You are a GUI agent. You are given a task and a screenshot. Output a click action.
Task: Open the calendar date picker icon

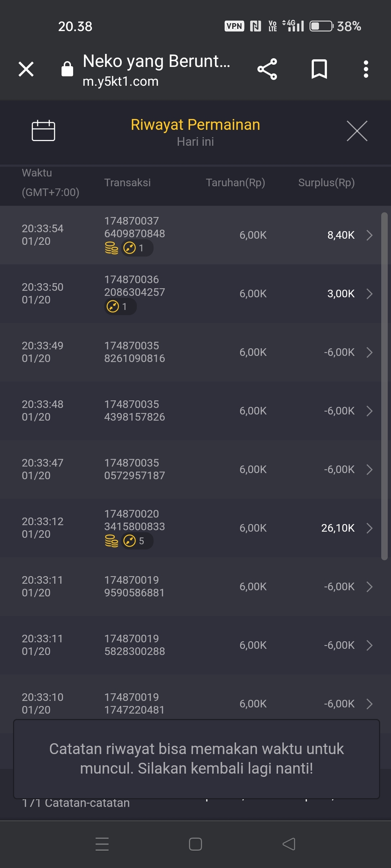[43, 130]
